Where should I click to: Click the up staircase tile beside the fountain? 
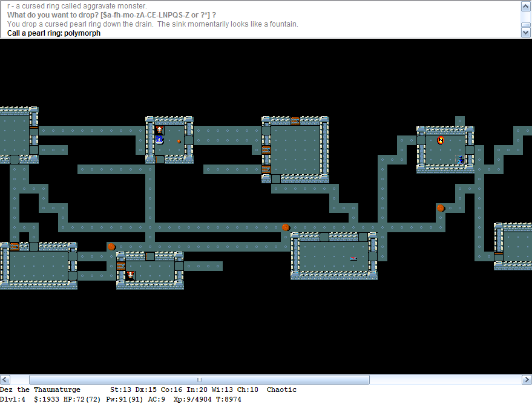159,130
